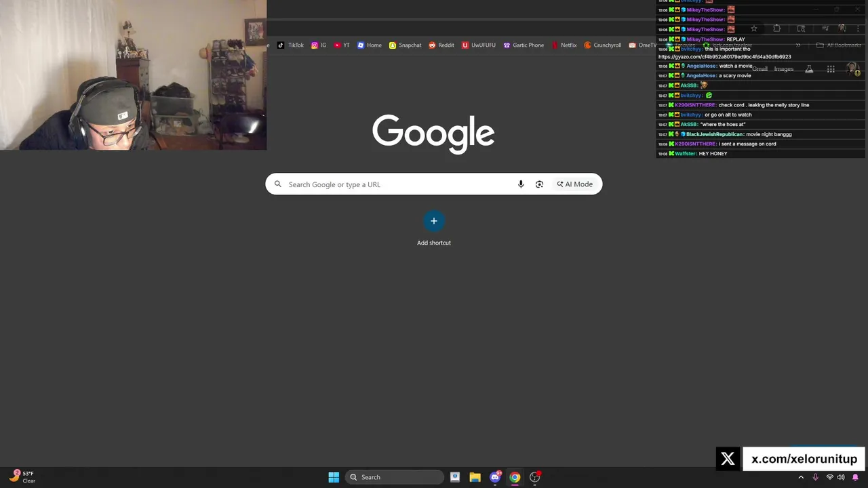Open Search Labs flask icon
This screenshot has height=488, width=868.
[x=809, y=69]
